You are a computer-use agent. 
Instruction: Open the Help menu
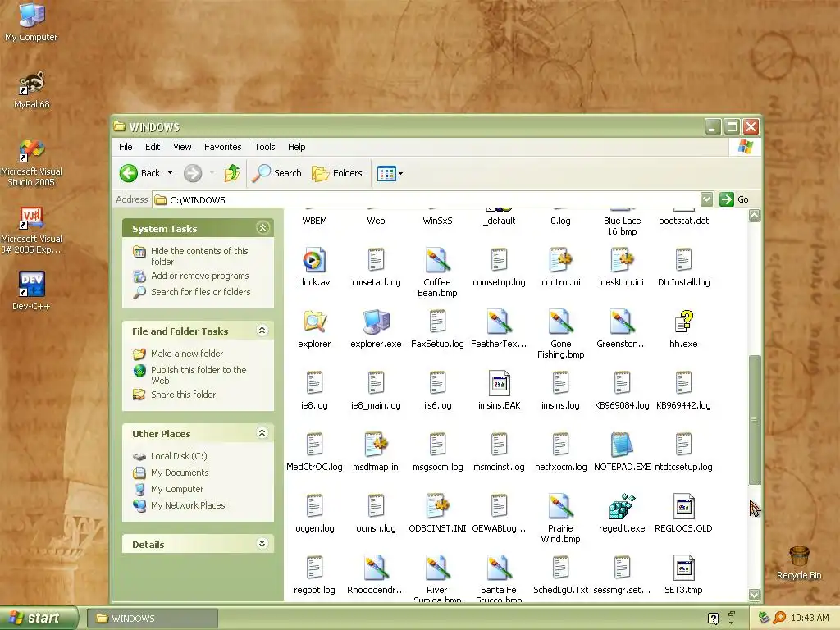pyautogui.click(x=296, y=147)
